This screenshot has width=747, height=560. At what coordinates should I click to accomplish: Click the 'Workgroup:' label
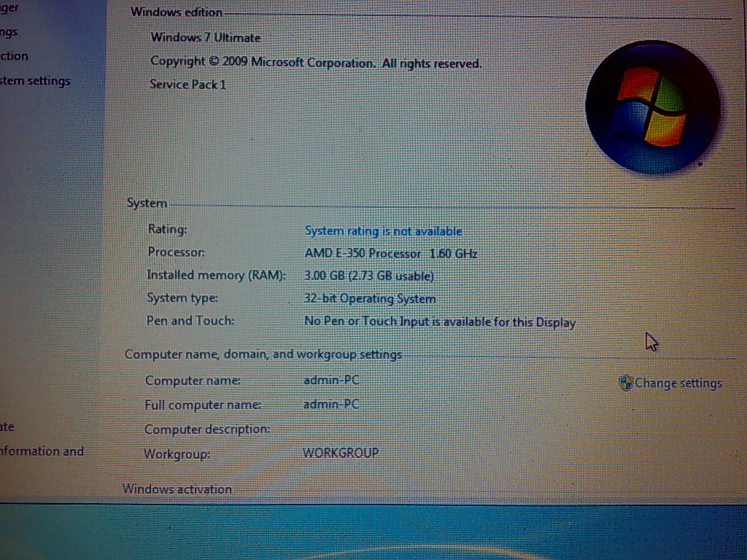[177, 454]
